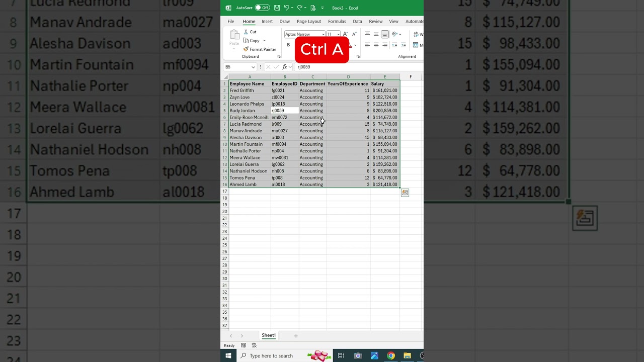
Task: Click the Copy button
Action: (x=252, y=41)
